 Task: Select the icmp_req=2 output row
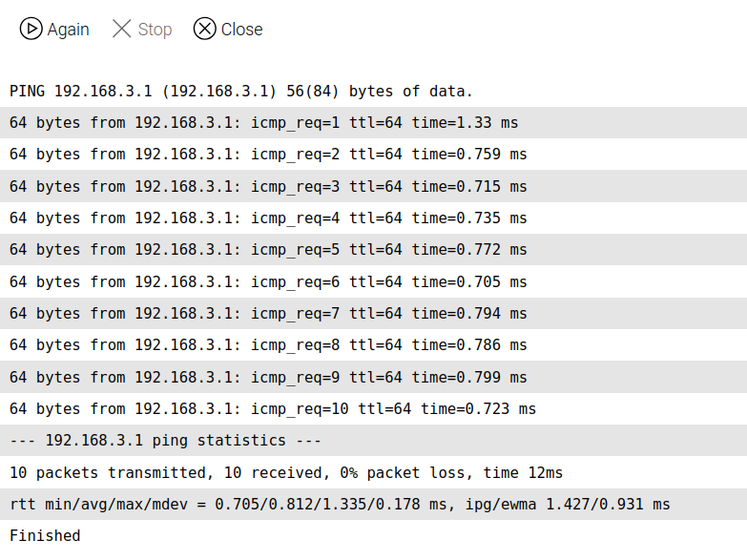click(268, 155)
